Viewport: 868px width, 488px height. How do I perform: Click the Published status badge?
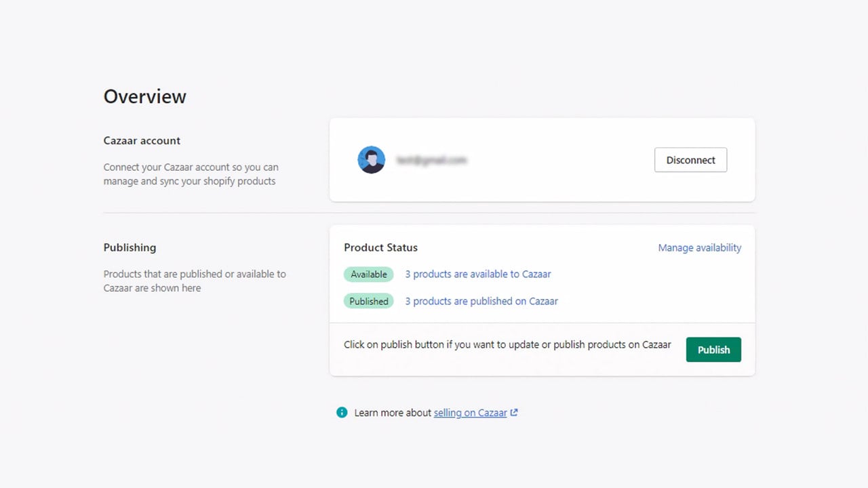(x=369, y=301)
